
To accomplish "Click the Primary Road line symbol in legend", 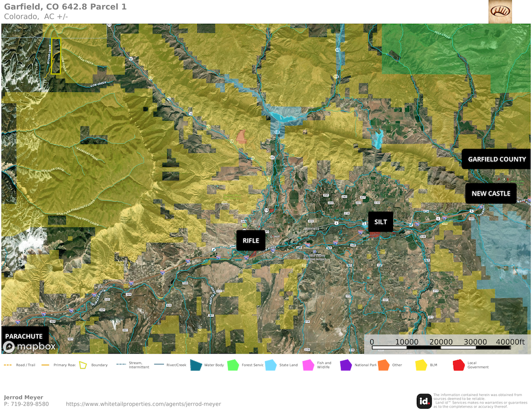I will click(45, 365).
